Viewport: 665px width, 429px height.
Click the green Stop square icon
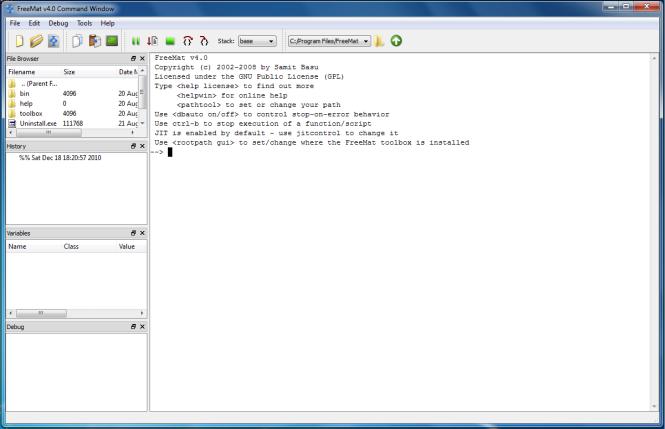(x=170, y=41)
